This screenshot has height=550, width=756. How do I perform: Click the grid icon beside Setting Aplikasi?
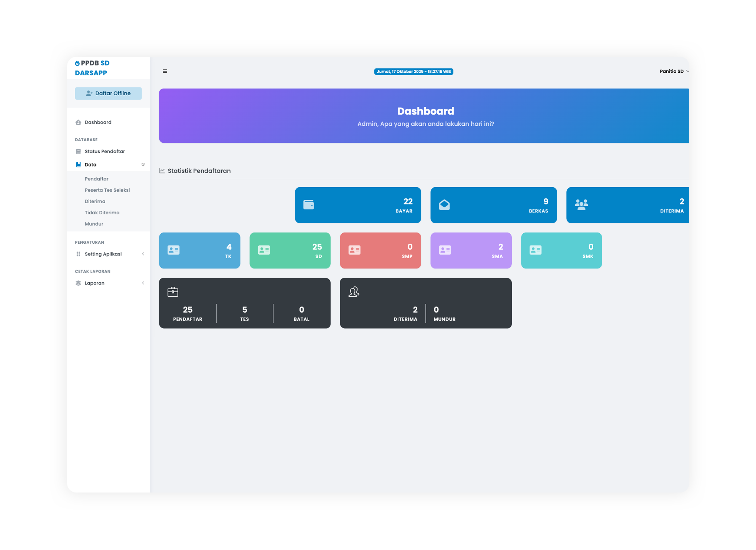[x=78, y=254]
